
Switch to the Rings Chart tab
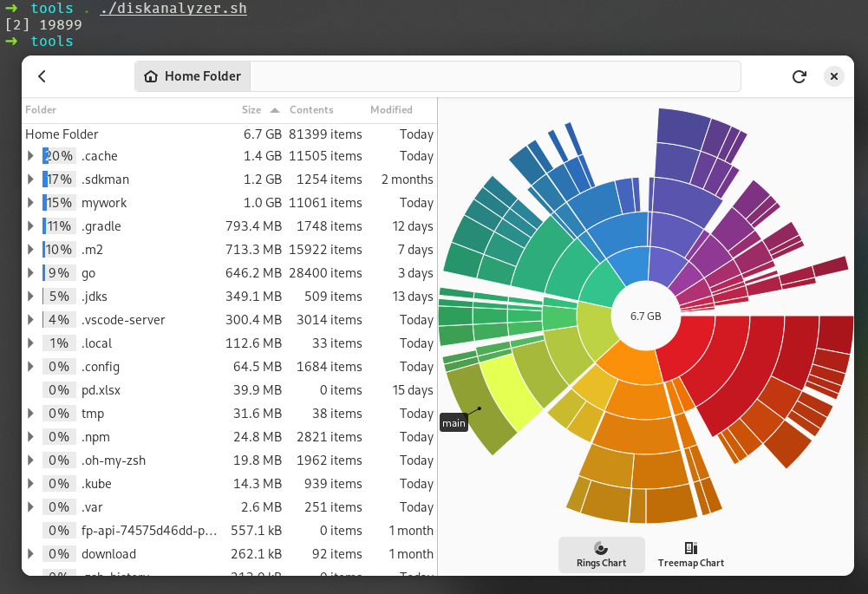point(602,555)
